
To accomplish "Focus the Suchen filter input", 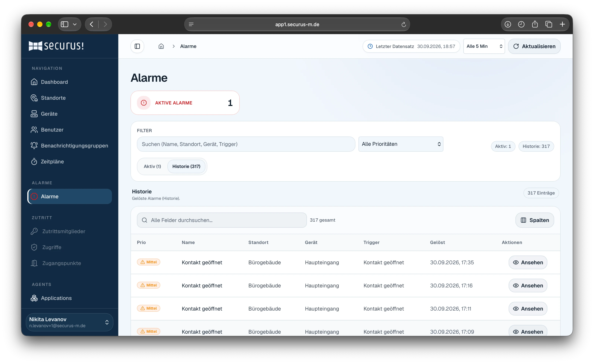I will coord(246,144).
